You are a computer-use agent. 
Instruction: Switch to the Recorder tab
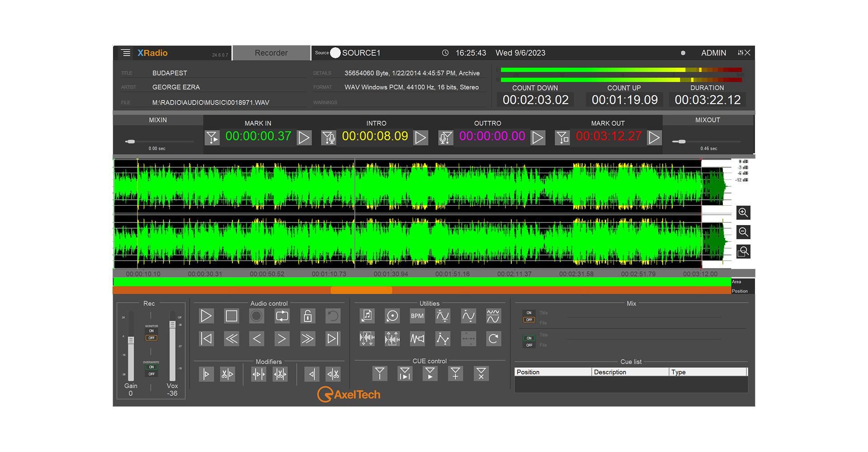271,53
